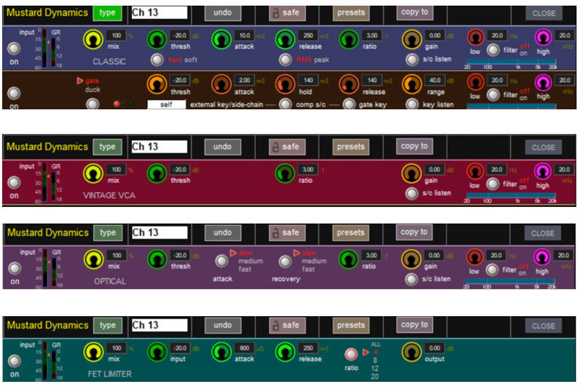The height and width of the screenshot is (392, 583).
Task: Toggle hard/soft knee in CLASSIC compressor
Action: (157, 60)
